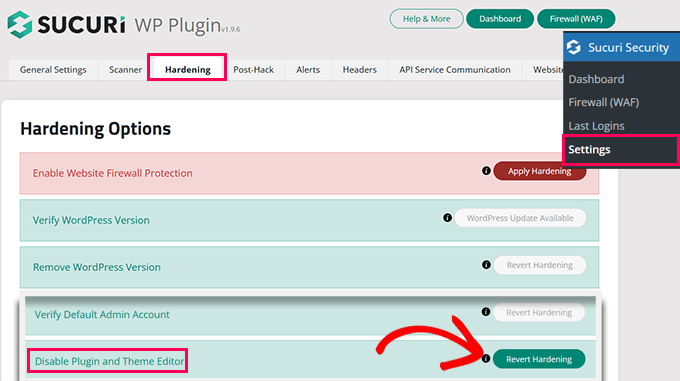Image resolution: width=680 pixels, height=381 pixels.
Task: Revert hardening for Remove WordPress Version
Action: point(539,265)
